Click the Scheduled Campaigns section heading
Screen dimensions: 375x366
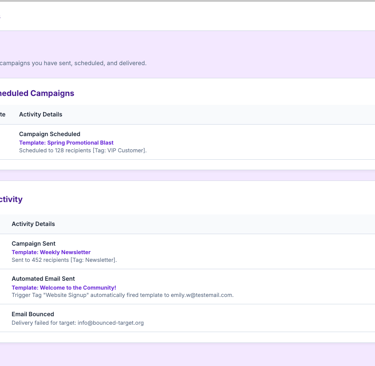click(x=37, y=93)
